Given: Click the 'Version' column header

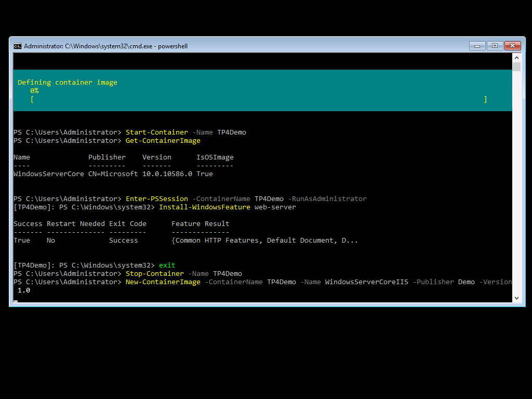Looking at the screenshot, I should coord(157,157).
